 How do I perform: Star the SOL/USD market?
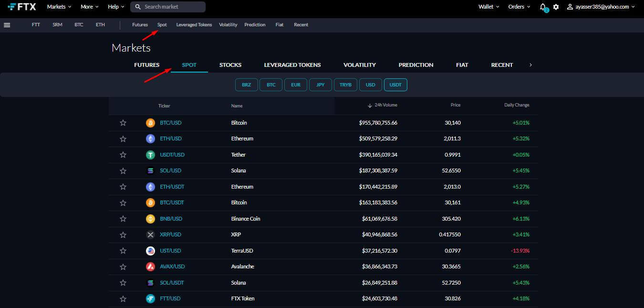pos(123,170)
